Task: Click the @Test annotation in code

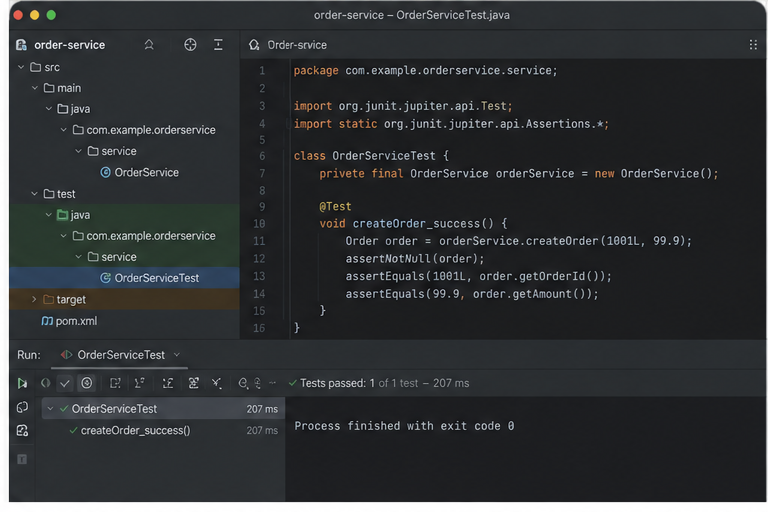Action: [336, 207]
